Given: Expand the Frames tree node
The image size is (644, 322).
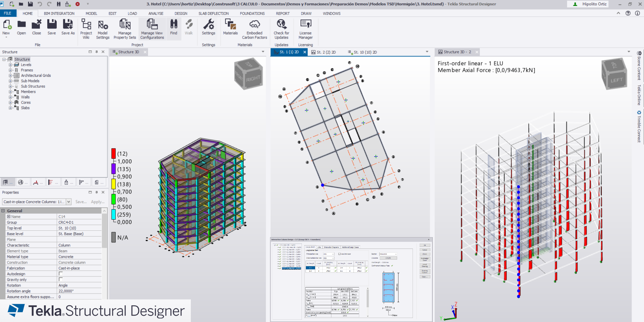Looking at the screenshot, I should point(10,70).
